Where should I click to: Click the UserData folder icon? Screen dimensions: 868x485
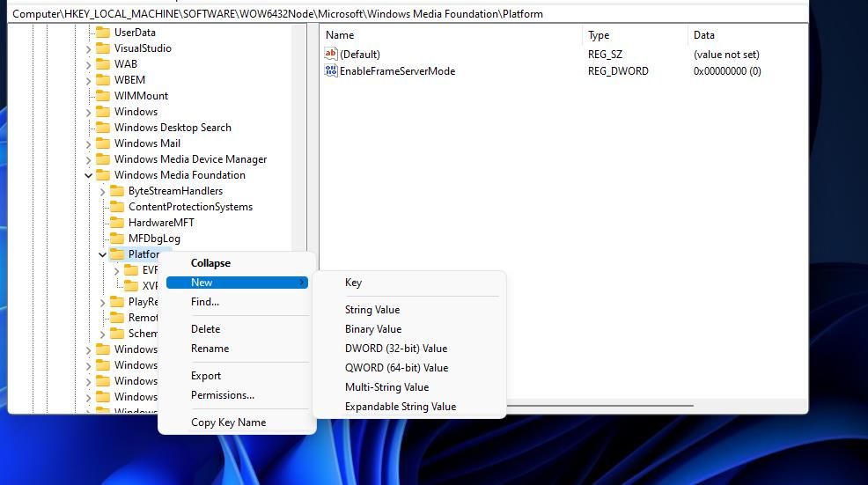click(103, 32)
